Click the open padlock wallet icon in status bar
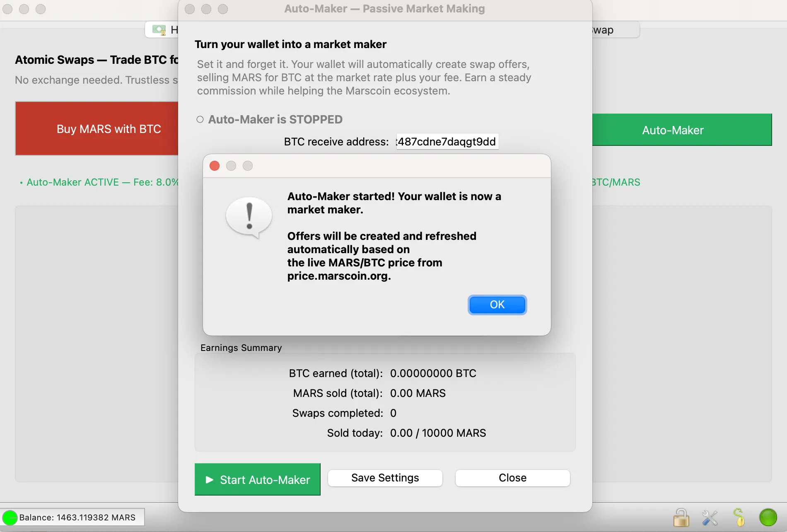The width and height of the screenshot is (787, 532). pyautogui.click(x=681, y=517)
